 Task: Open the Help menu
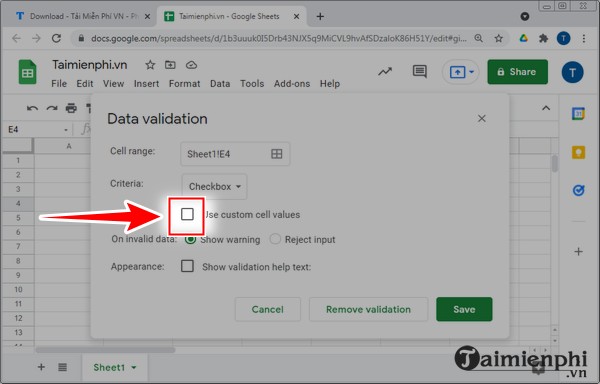(330, 83)
